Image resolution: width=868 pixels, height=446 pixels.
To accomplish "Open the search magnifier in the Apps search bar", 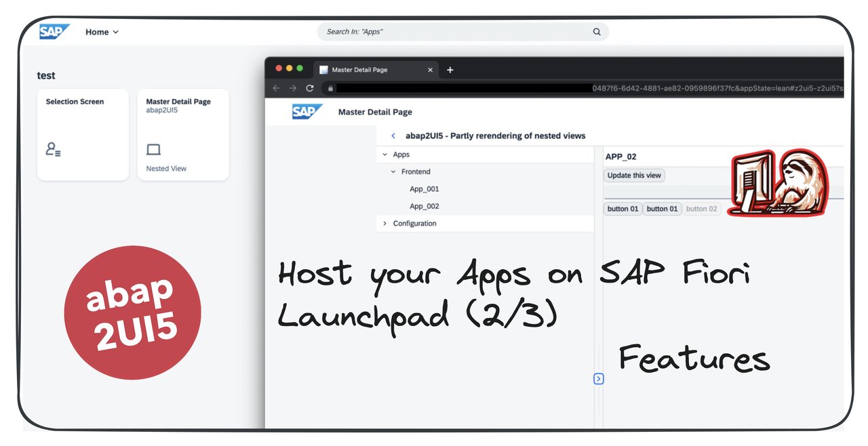I will click(596, 31).
